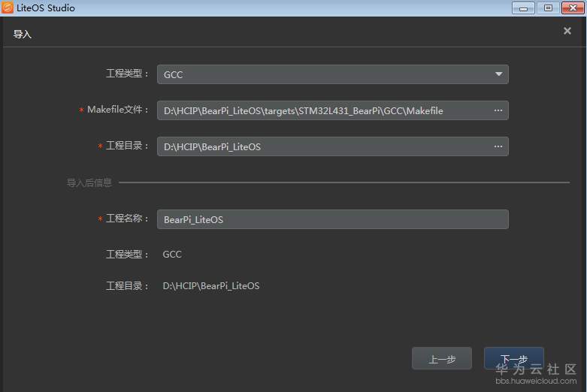587x392 pixels.
Task: Browse for Makefile using the ellipsis button
Action: click(498, 110)
